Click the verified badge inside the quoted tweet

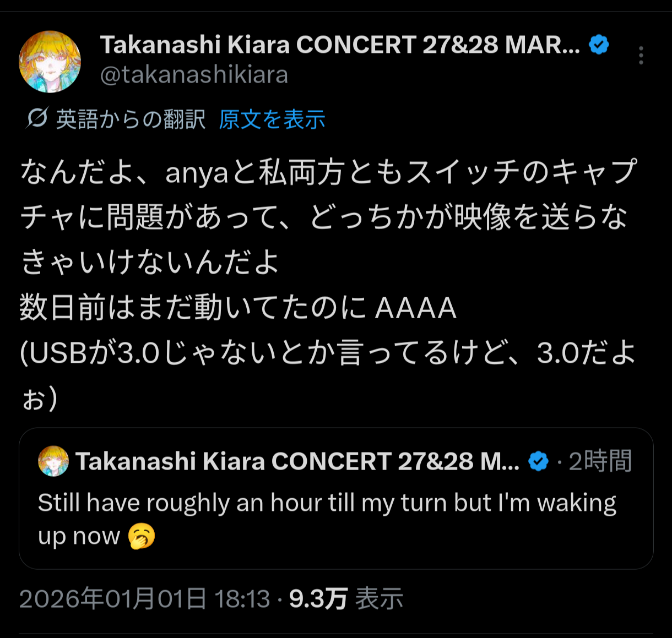[x=538, y=461]
